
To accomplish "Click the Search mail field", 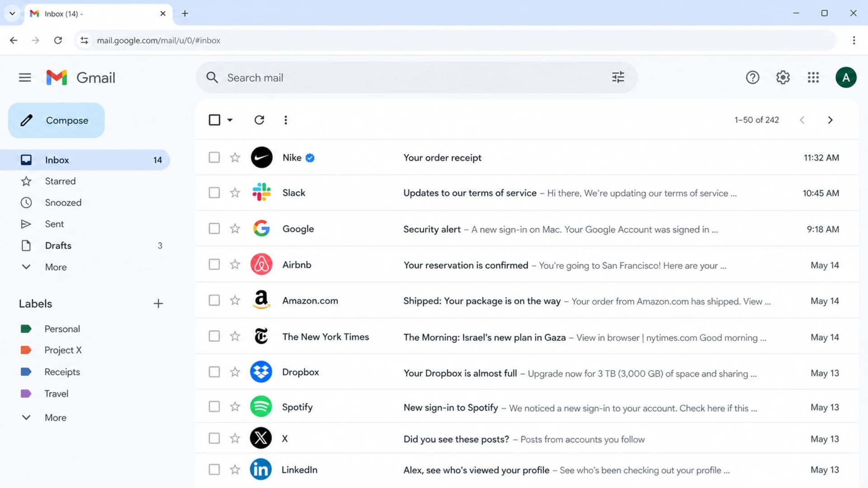I will pyautogui.click(x=416, y=78).
